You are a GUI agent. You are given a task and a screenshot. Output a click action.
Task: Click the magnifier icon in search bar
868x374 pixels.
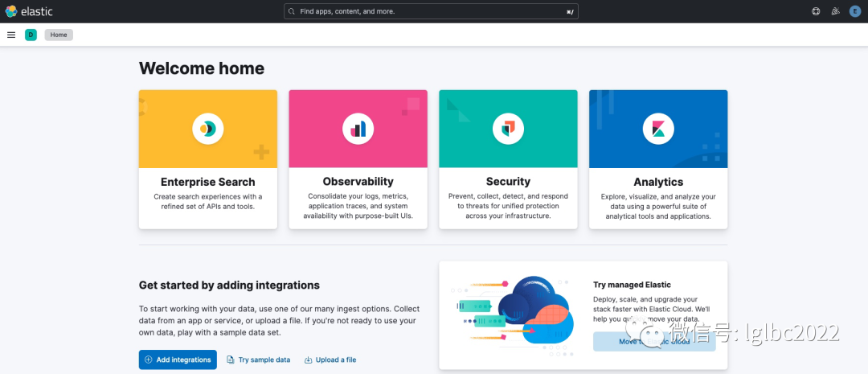coord(293,11)
